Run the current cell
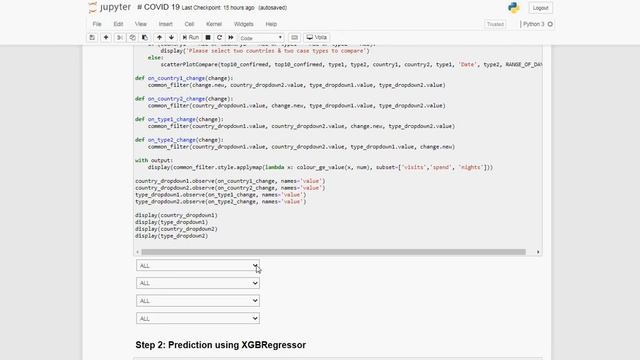This screenshot has width=640, height=360. click(191, 38)
